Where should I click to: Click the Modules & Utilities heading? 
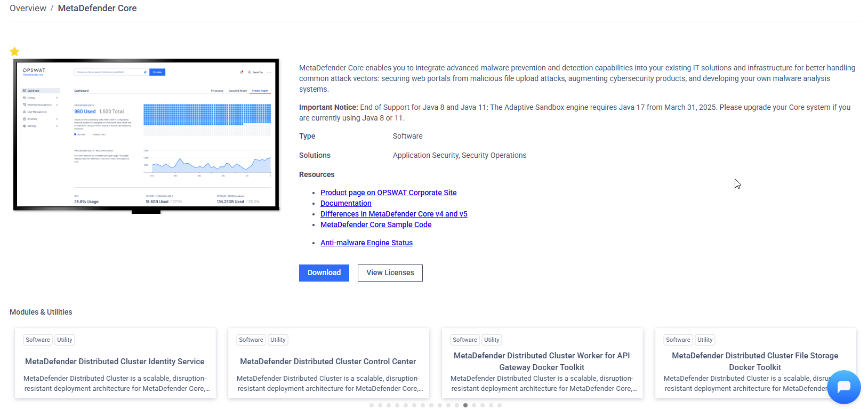[x=41, y=312]
